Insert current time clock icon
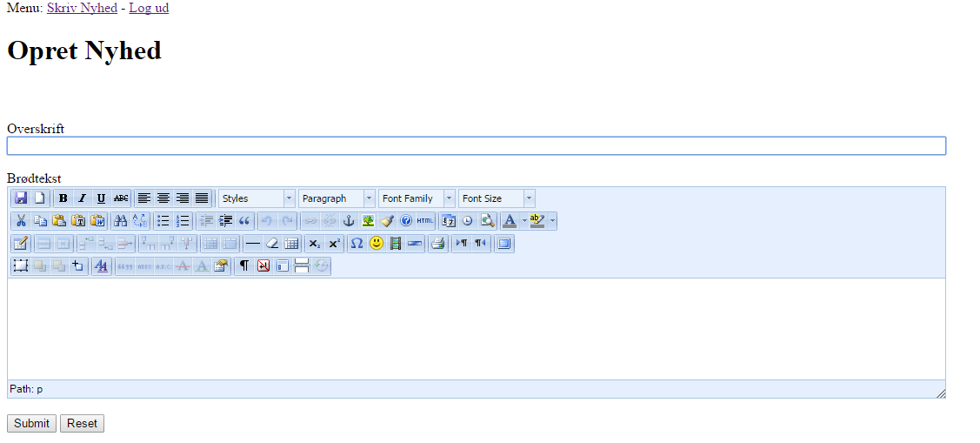 (468, 221)
